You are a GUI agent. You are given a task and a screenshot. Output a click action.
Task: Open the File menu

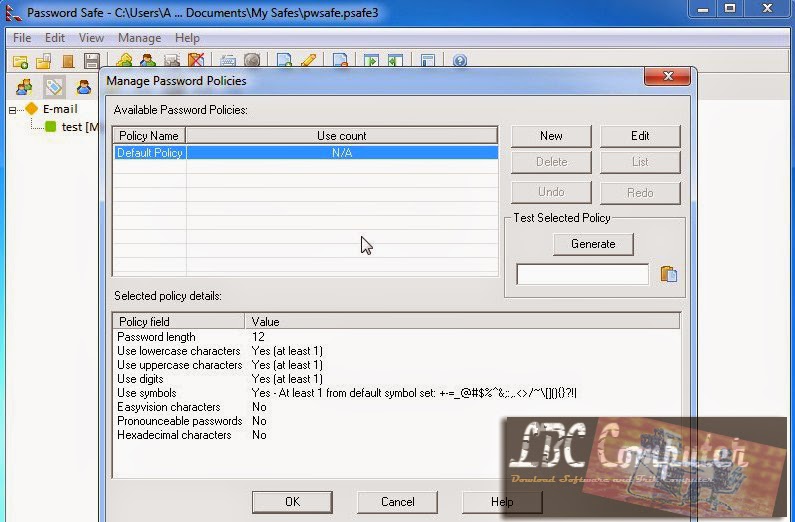(x=22, y=38)
